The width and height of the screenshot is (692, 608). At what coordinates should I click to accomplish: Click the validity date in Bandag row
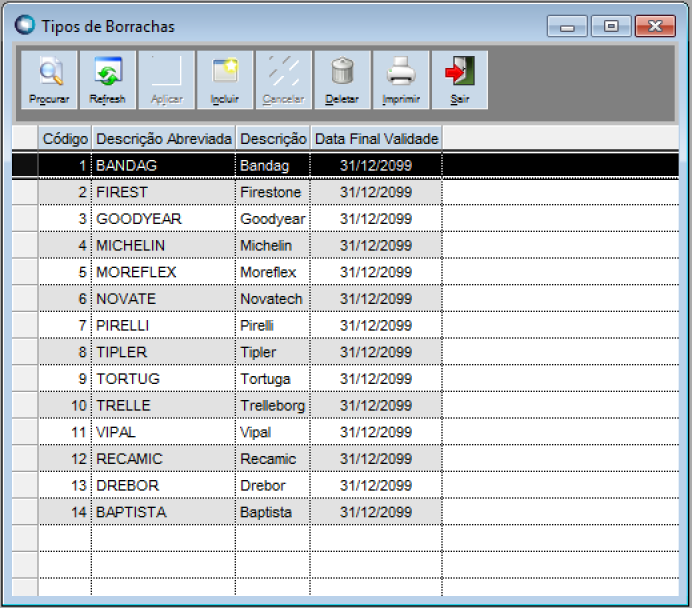[376, 165]
